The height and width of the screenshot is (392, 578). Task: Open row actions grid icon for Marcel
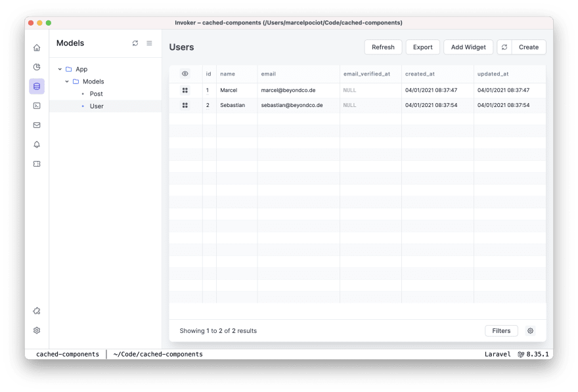point(185,90)
